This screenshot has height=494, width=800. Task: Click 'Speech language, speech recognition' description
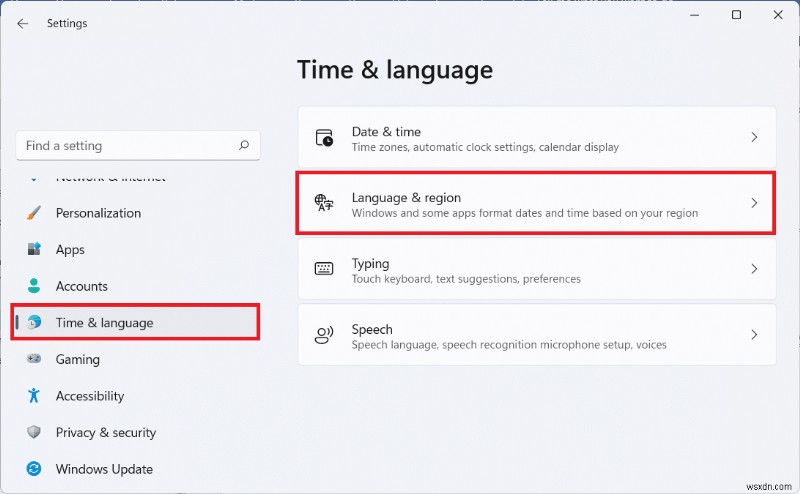point(509,345)
